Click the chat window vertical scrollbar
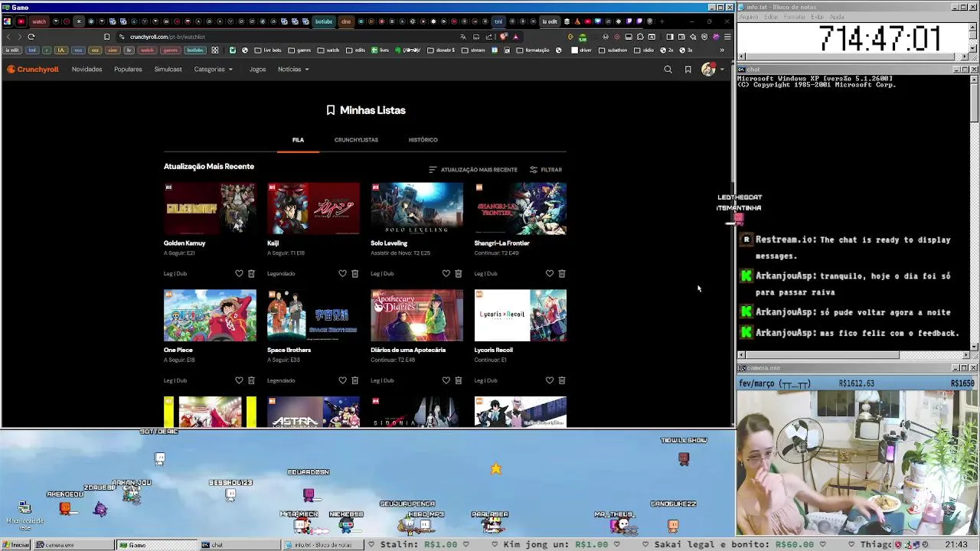 click(x=974, y=212)
